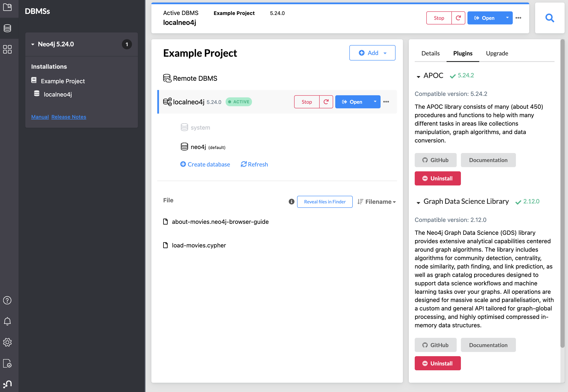Restart the active DBMS from top bar
The width and height of the screenshot is (568, 392).
458,18
